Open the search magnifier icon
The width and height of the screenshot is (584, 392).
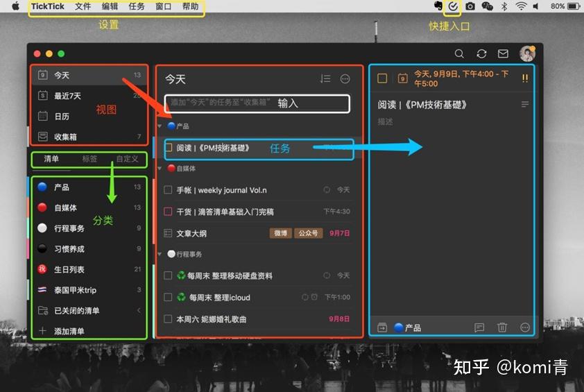click(459, 54)
